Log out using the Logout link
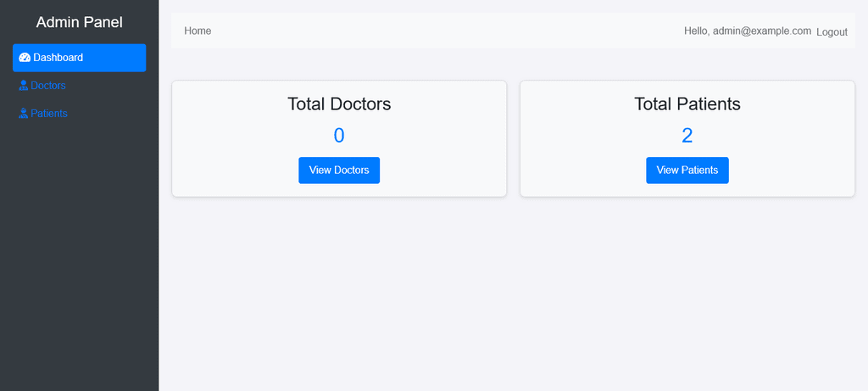Viewport: 868px width, 391px height. pos(832,32)
